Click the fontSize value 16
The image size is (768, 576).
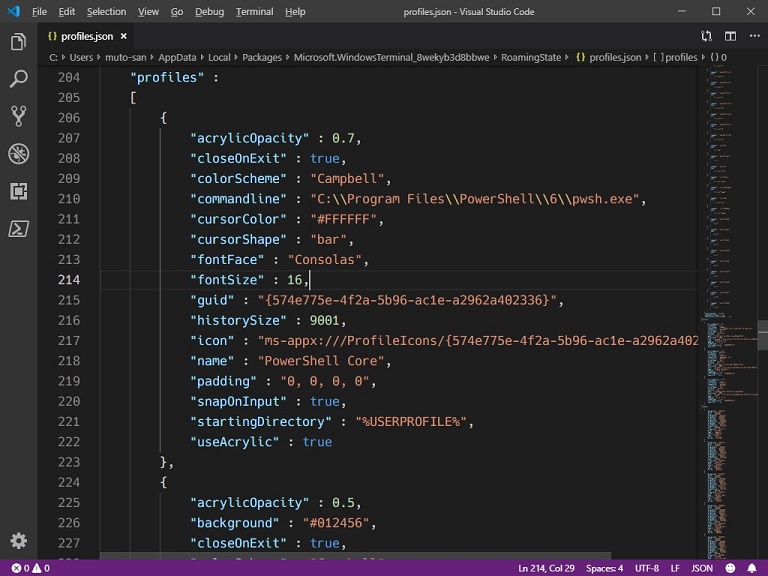pyautogui.click(x=295, y=280)
